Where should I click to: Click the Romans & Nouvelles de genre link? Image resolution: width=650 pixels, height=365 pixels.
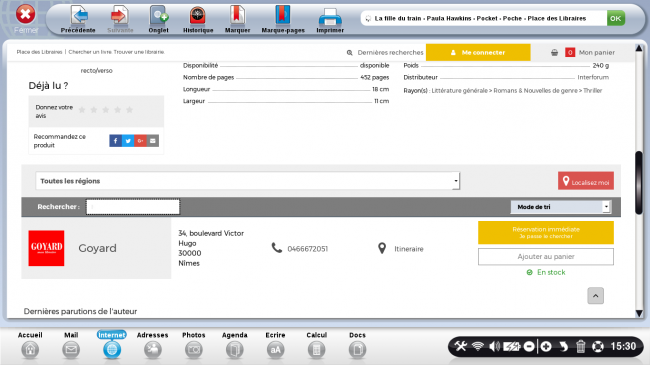tap(535, 90)
